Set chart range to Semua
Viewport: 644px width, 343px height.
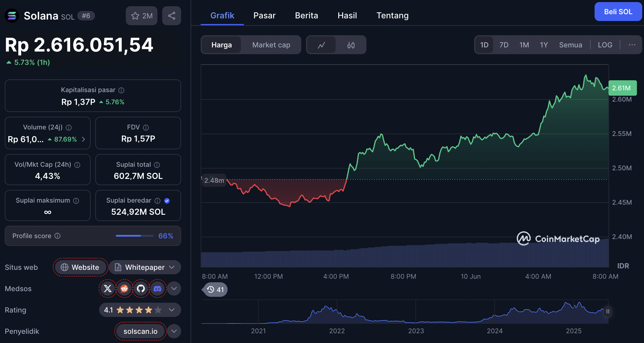click(x=571, y=45)
